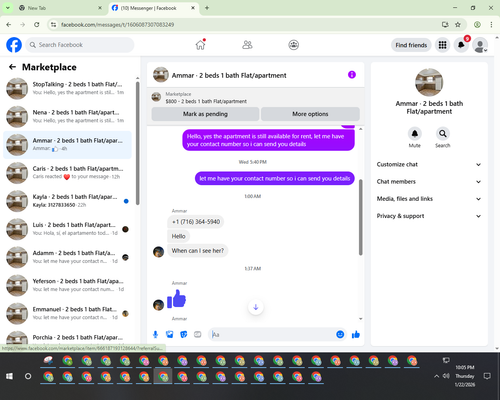Show hidden system tray icons

[x=436, y=376]
